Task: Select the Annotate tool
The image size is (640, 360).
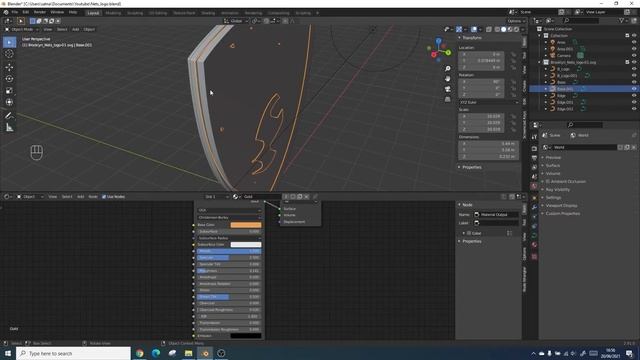Action: [9, 116]
